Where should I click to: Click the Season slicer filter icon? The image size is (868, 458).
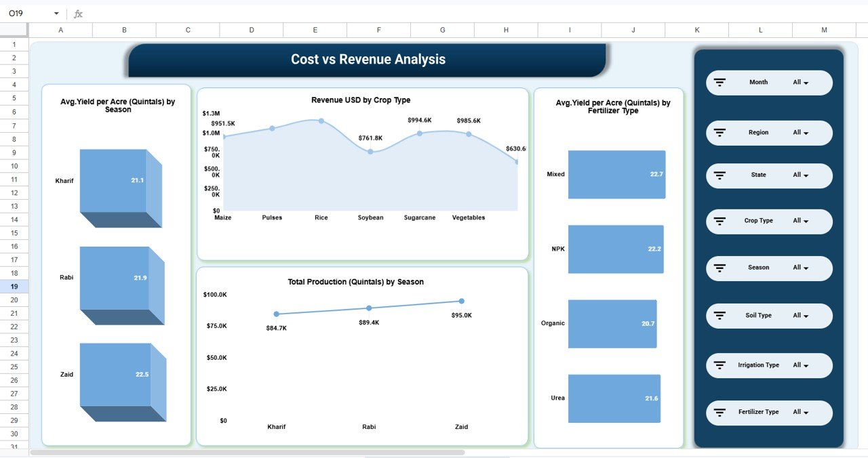pyautogui.click(x=719, y=268)
